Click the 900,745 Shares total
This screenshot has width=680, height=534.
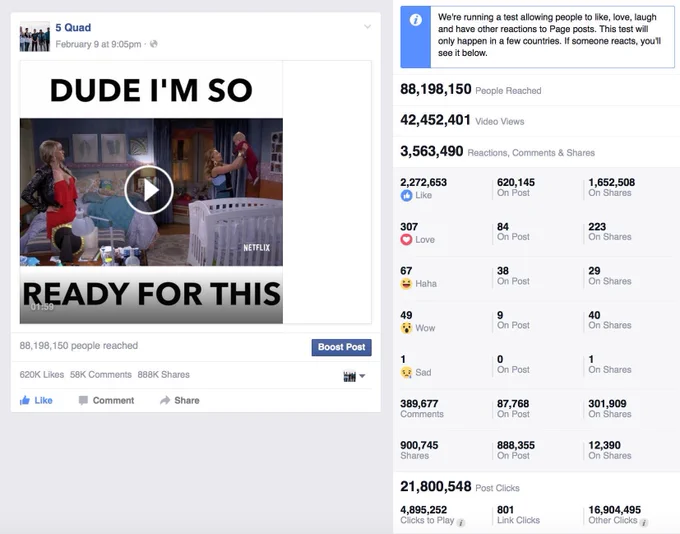pos(419,445)
